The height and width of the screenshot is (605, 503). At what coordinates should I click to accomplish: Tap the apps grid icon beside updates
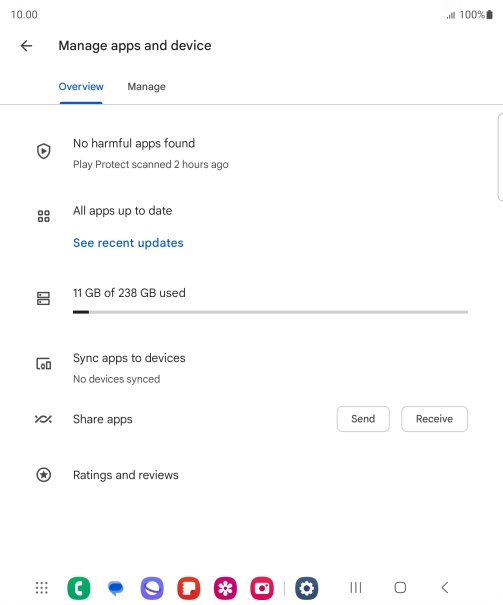tap(44, 216)
